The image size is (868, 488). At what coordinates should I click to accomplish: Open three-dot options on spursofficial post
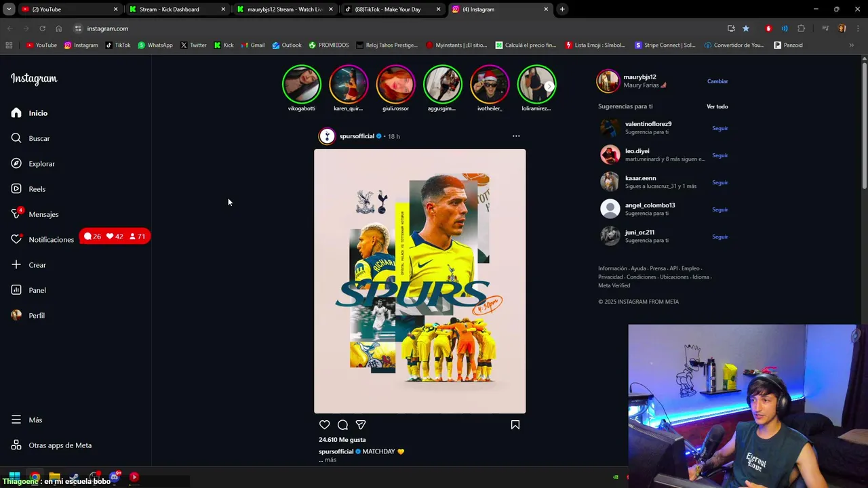[516, 136]
